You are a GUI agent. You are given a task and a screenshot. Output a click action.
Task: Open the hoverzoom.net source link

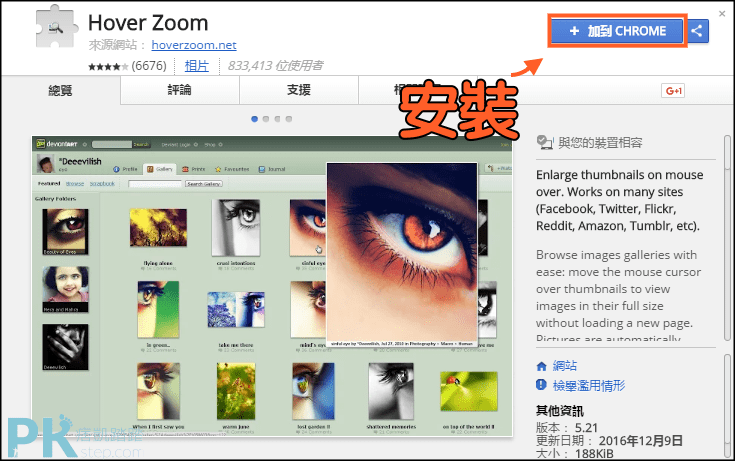pos(194,45)
